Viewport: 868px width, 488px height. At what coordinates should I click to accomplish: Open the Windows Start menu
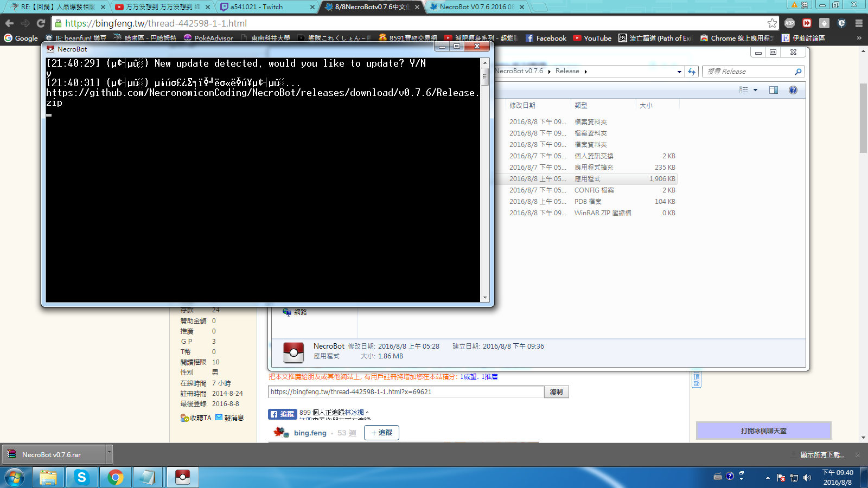(15, 477)
